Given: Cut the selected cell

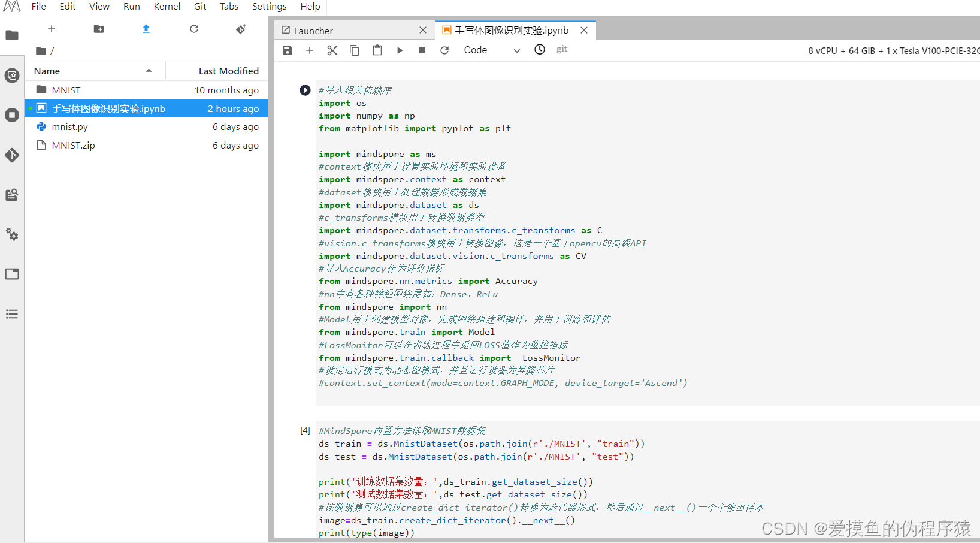Looking at the screenshot, I should click(x=332, y=50).
